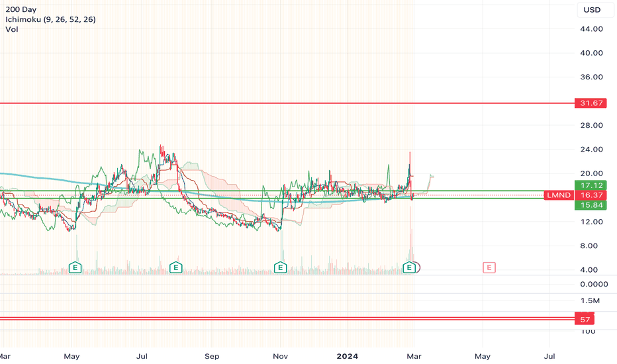
Task: Click the 44.00 price axis label
Action: point(591,28)
